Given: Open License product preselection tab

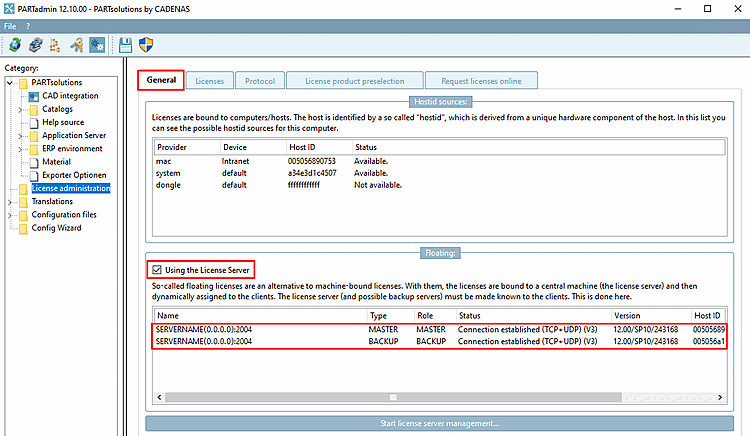Looking at the screenshot, I should pos(354,81).
